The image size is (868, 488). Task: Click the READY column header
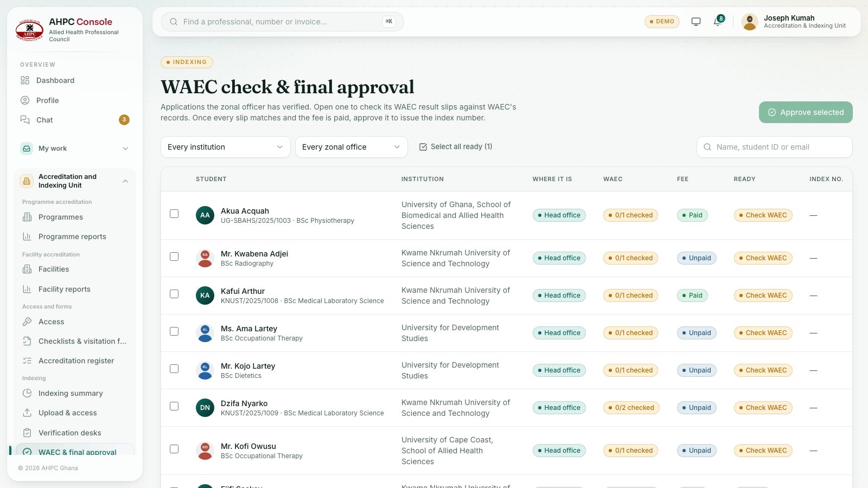pos(744,179)
